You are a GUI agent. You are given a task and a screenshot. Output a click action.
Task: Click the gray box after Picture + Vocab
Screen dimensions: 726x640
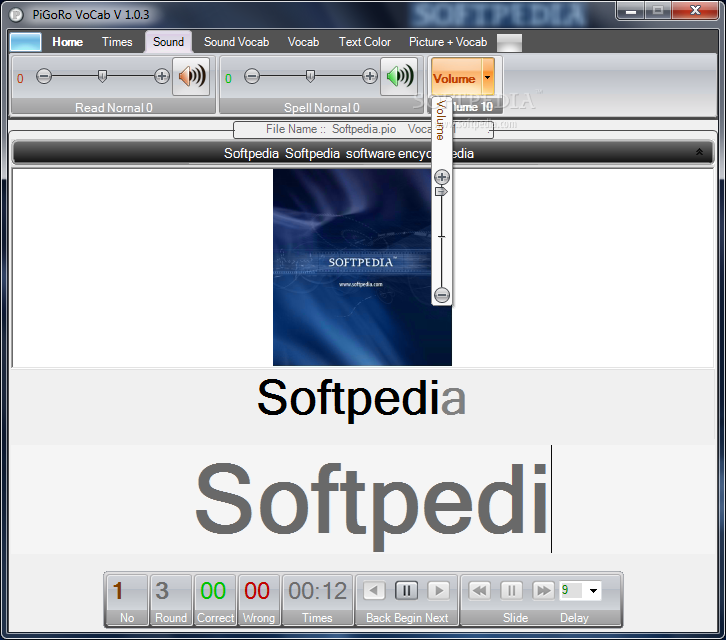click(x=509, y=43)
